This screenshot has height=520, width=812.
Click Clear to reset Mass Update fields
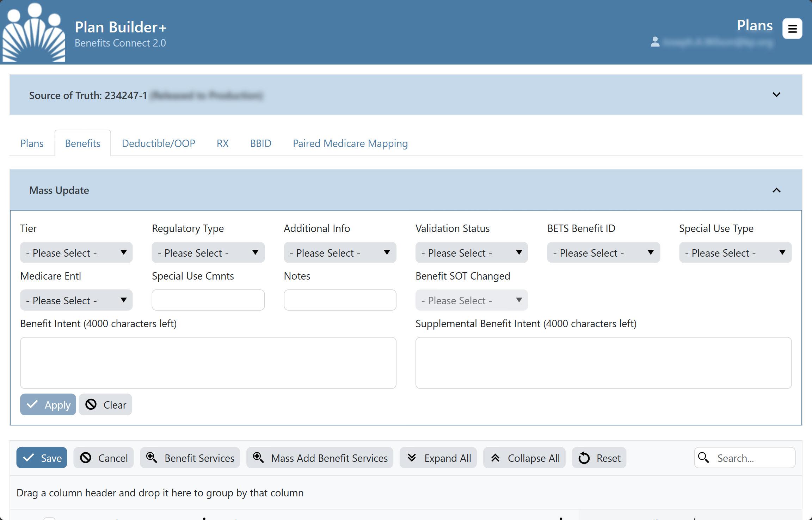click(105, 404)
